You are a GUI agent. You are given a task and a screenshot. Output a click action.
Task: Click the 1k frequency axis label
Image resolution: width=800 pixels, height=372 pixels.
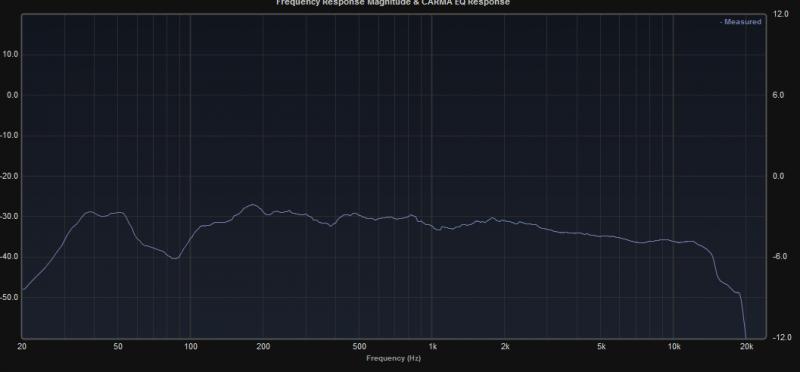433,347
